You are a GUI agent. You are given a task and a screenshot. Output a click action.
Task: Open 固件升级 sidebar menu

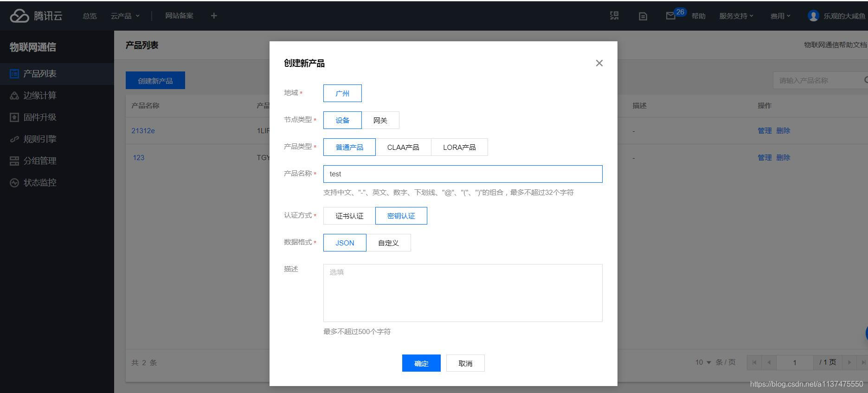coord(40,117)
